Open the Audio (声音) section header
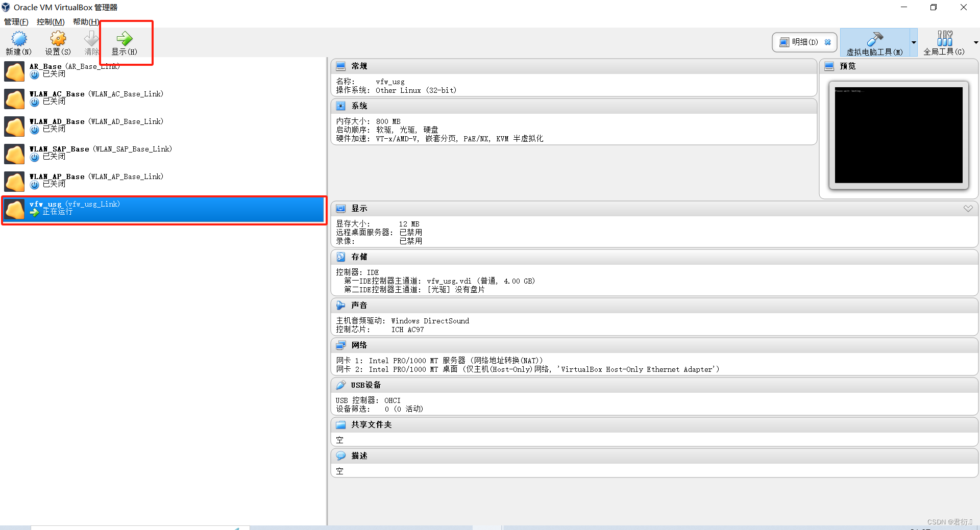 pos(655,306)
